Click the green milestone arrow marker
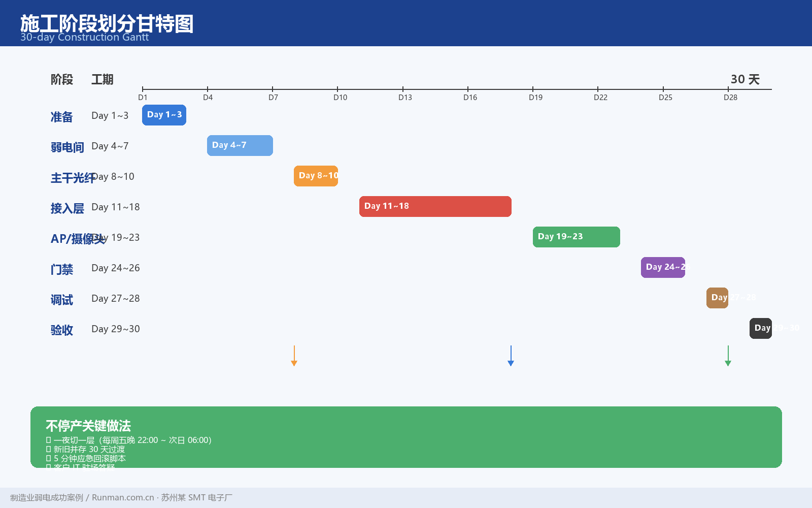The height and width of the screenshot is (508, 812). click(x=728, y=356)
